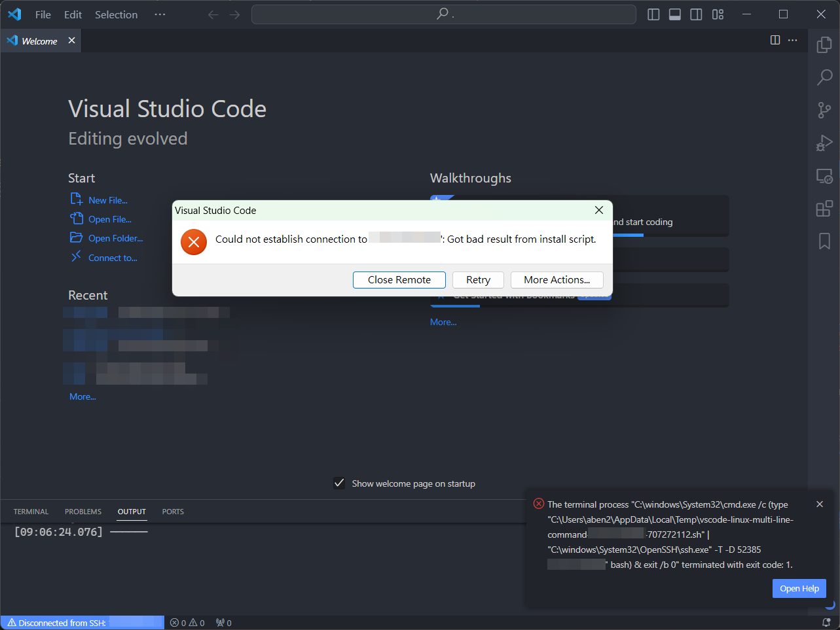
Task: Open the Edit menu
Action: pyautogui.click(x=73, y=14)
